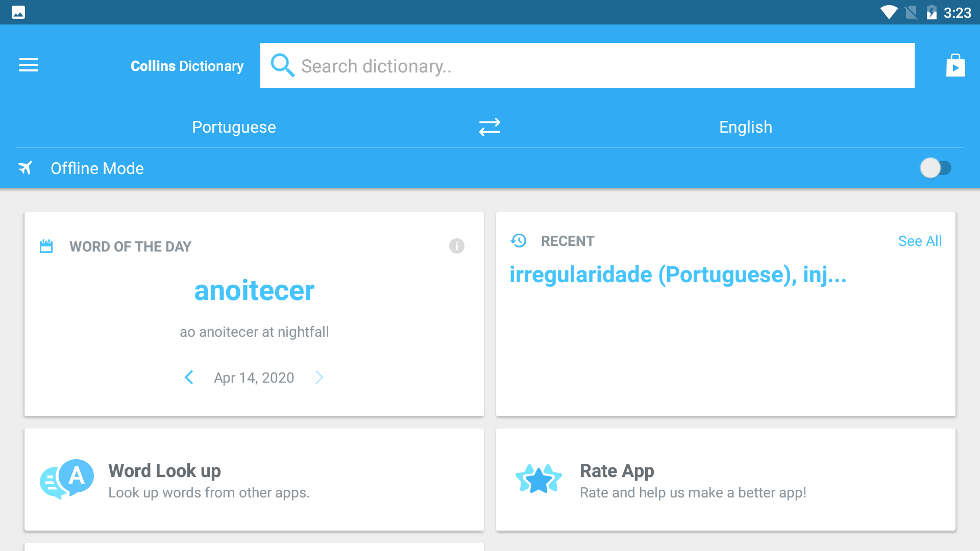Viewport: 980px width, 551px height.
Task: Toggle the Offline Mode switch
Action: 936,168
